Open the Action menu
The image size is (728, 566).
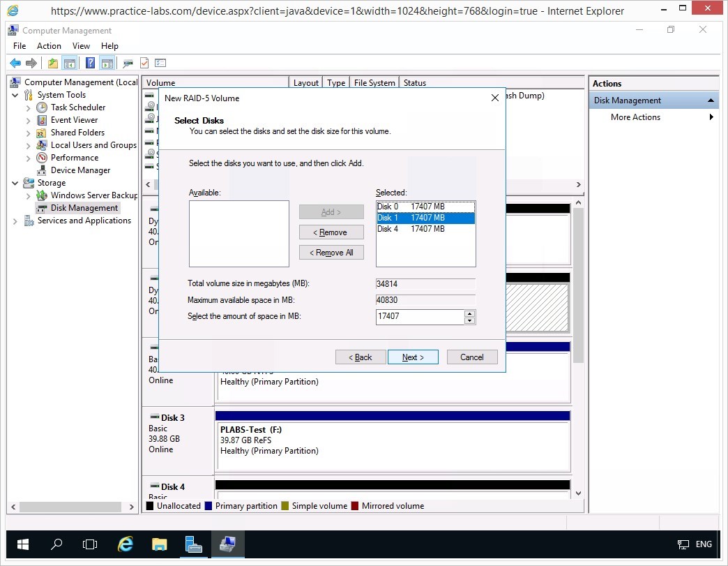pos(49,46)
